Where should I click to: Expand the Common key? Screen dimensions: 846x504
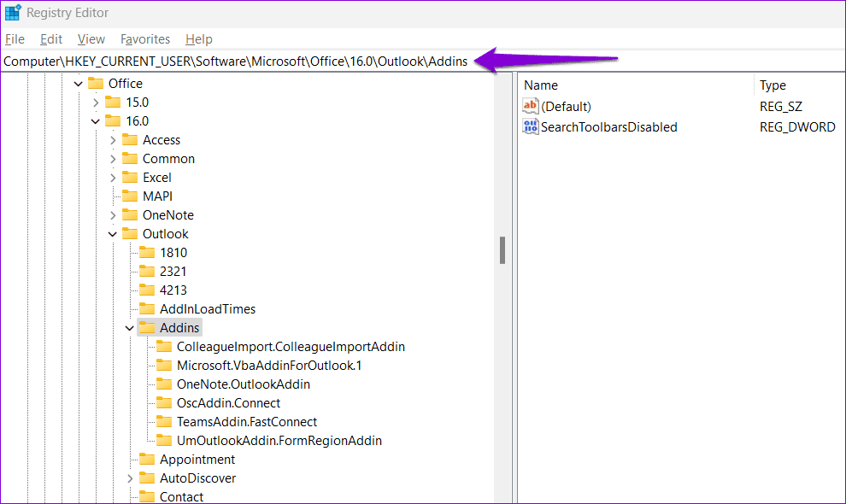(x=113, y=159)
